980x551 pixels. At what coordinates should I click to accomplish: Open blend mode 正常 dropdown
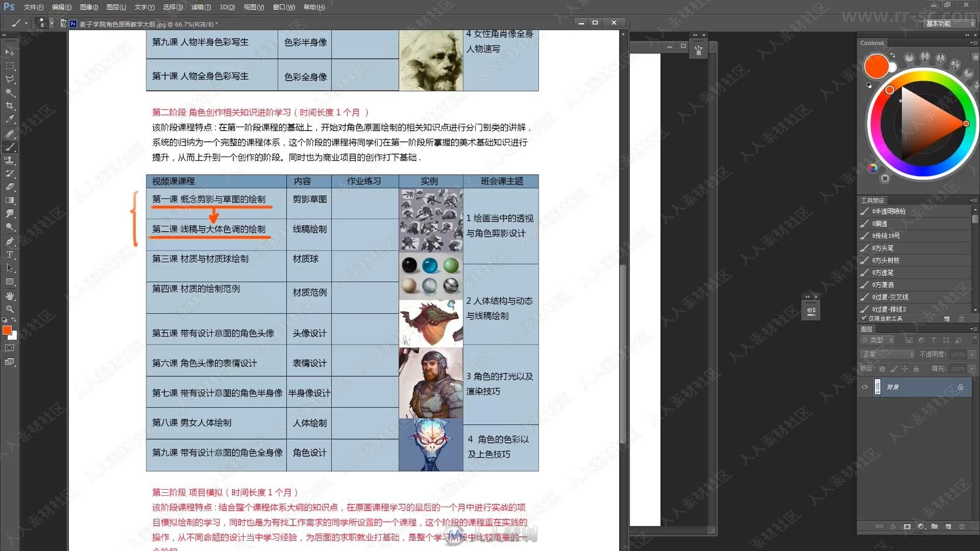point(887,354)
